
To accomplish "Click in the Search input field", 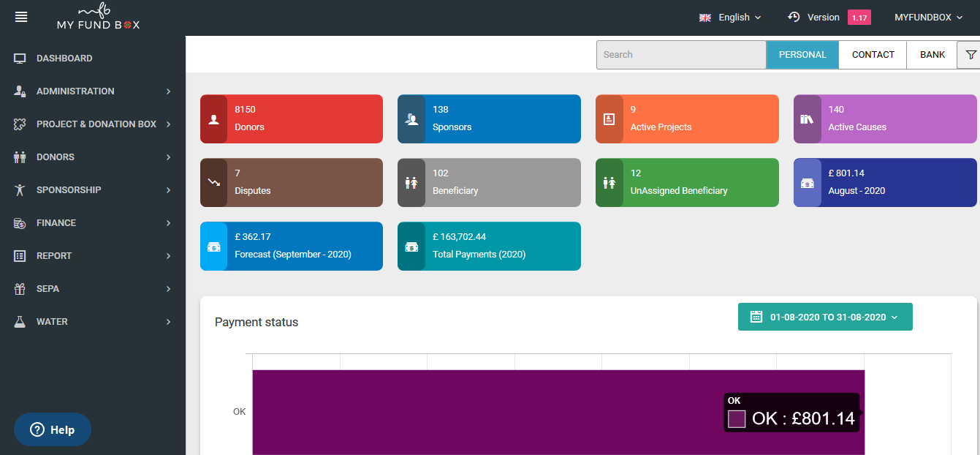I will pos(681,55).
